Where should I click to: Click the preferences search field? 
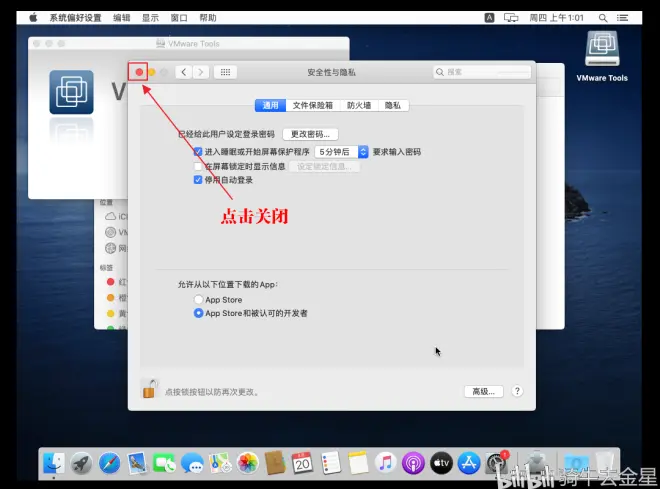pyautogui.click(x=482, y=72)
